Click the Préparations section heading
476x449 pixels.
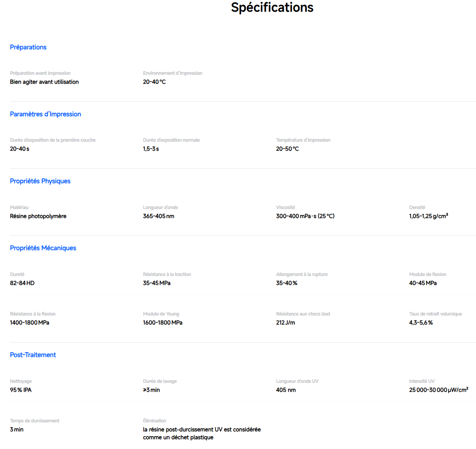coord(28,47)
